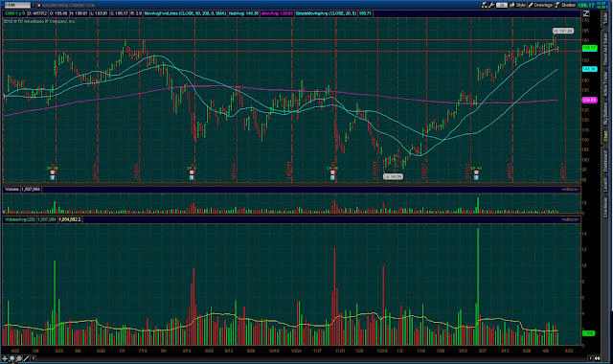This screenshot has width=613, height=364.
Task: Click the cyan 145.36 axis label
Action: pyautogui.click(x=590, y=69)
